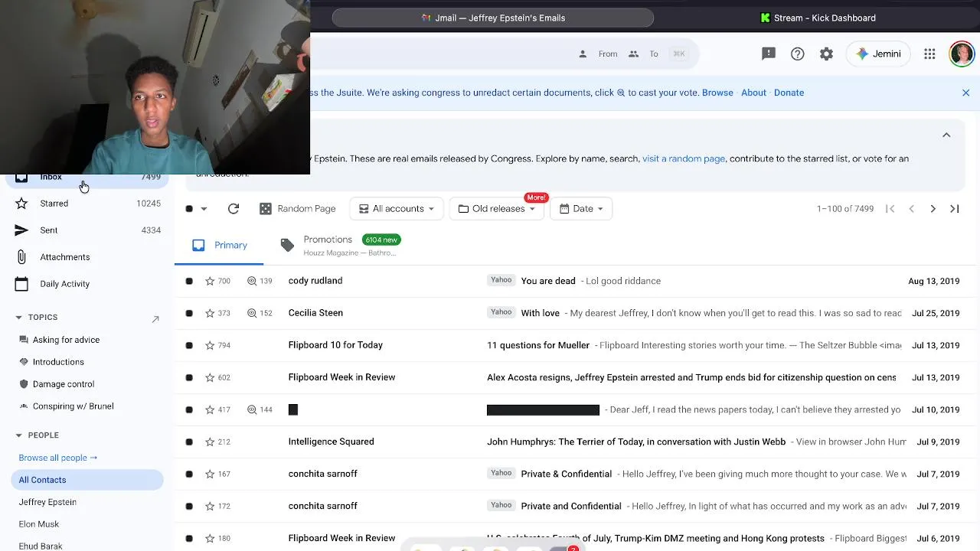Viewport: 980px width, 551px height.
Task: Open the Date filter dropdown
Action: pos(581,208)
